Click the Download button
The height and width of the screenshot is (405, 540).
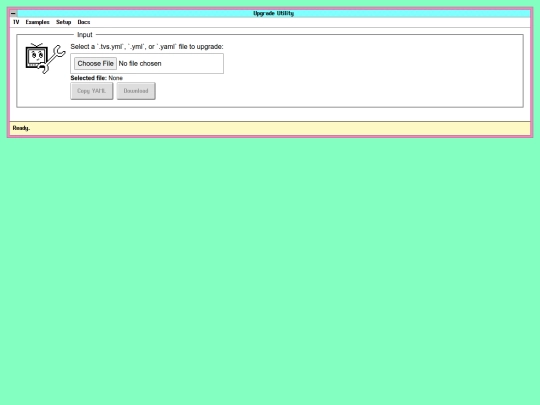point(136,91)
